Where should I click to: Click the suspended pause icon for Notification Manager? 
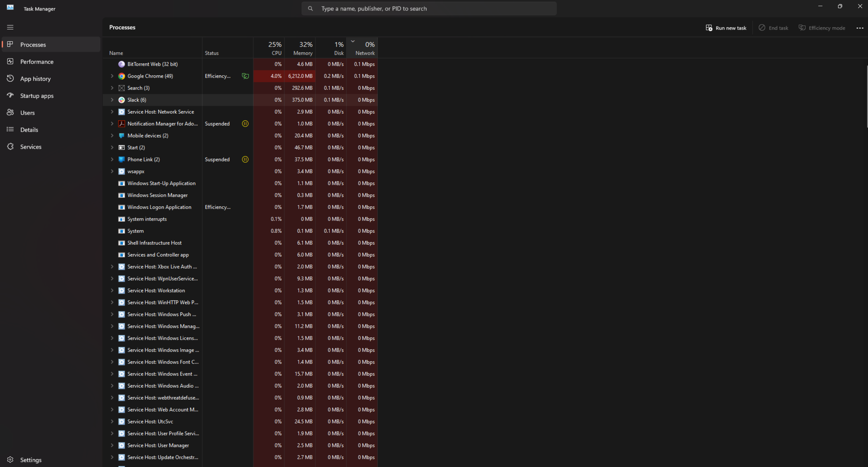coord(245,124)
